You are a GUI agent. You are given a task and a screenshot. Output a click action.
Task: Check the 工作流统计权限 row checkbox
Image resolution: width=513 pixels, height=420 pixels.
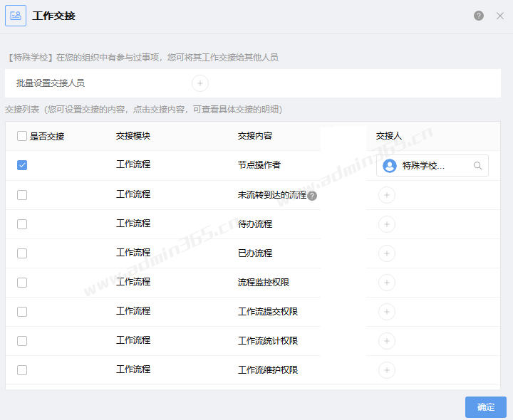click(x=22, y=341)
